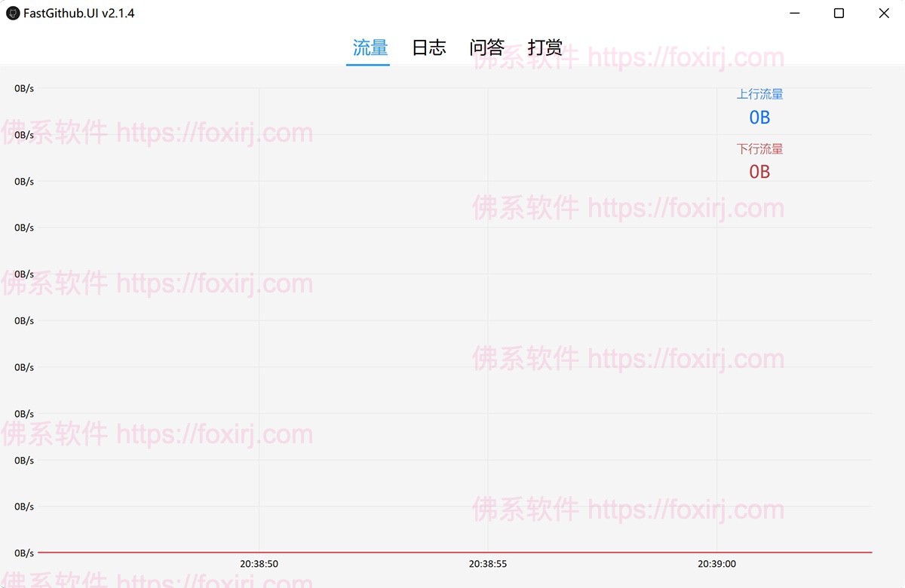The width and height of the screenshot is (905, 588).
Task: Click the bottom-left 0B/s axis label
Action: [x=23, y=553]
